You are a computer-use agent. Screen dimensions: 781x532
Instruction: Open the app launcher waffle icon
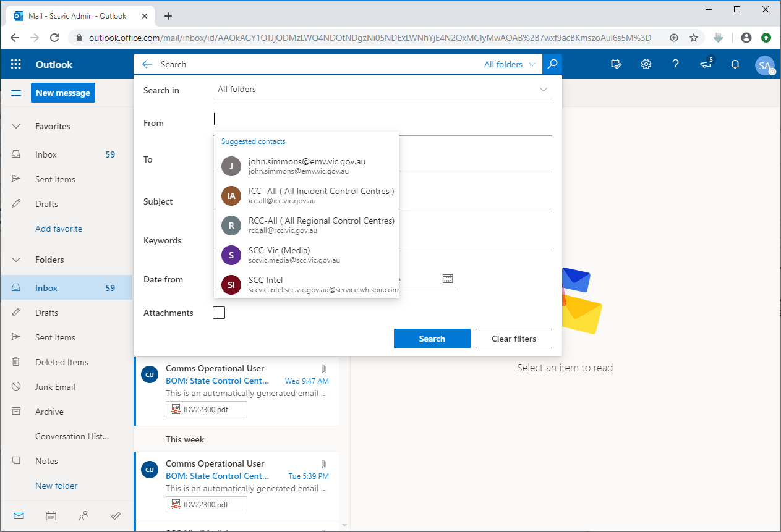click(x=16, y=64)
